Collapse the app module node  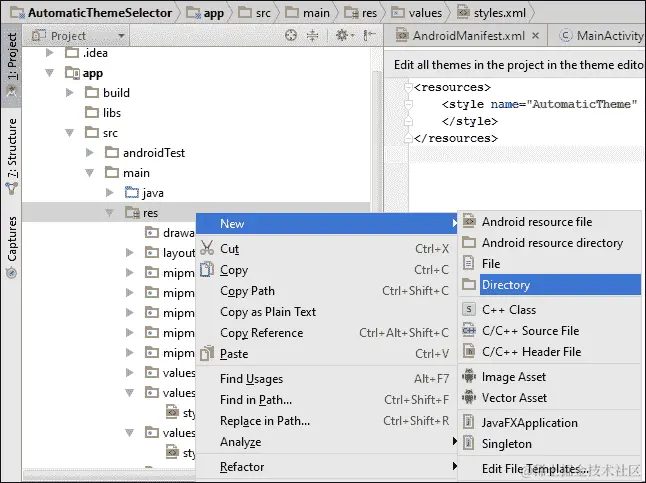49,73
